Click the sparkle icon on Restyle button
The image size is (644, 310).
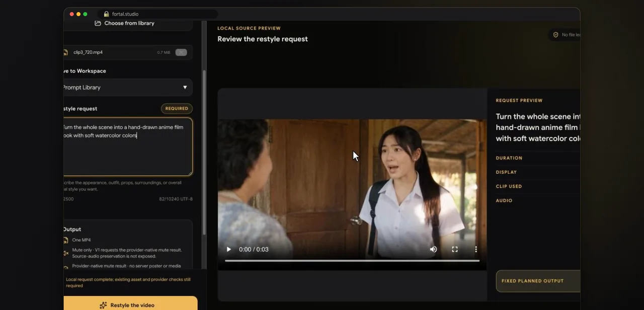[x=103, y=305]
